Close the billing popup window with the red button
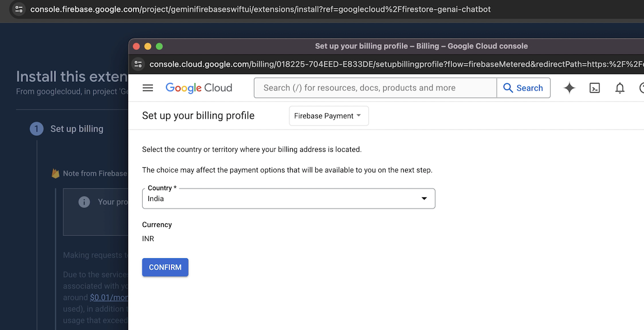 tap(136, 46)
